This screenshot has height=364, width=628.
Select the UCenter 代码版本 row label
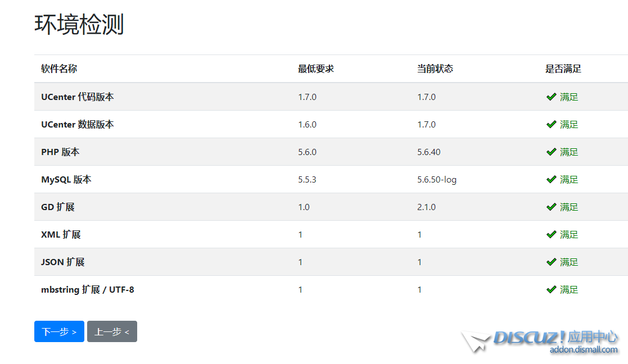77,97
